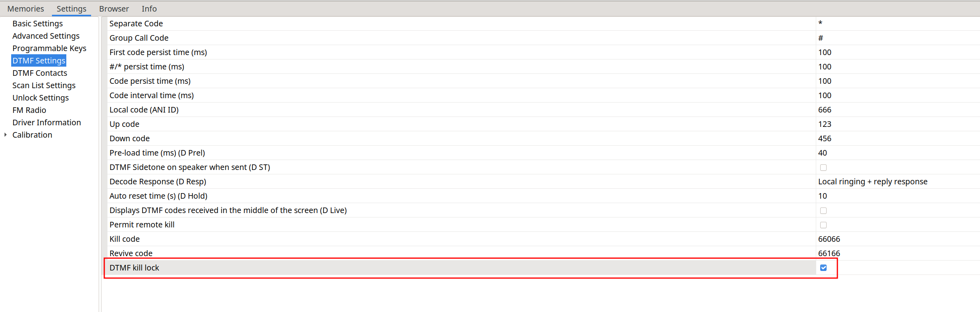The height and width of the screenshot is (312, 980).
Task: Select Basic Settings in sidebar
Action: pos(38,24)
